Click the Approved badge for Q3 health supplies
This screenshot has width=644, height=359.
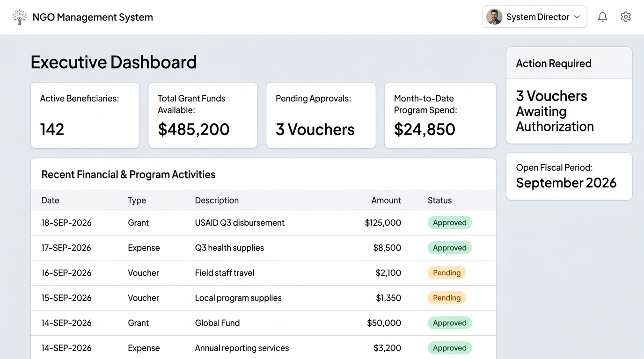coord(450,248)
